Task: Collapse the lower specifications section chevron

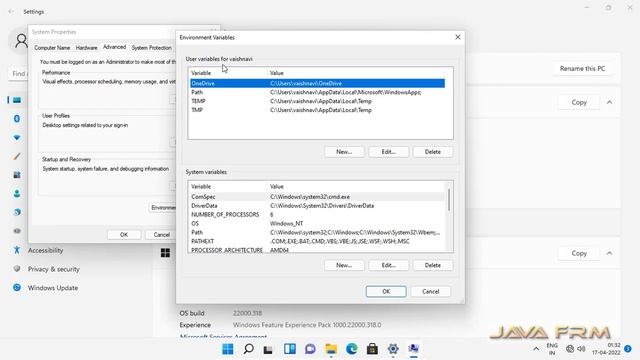Action: coord(609,253)
